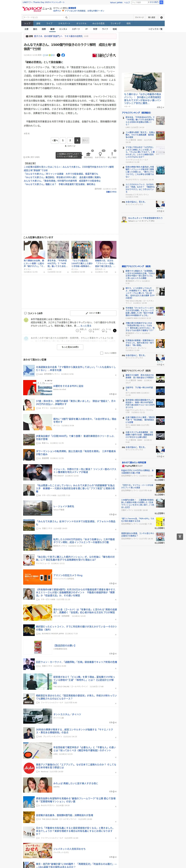186x868 pixels.
Task: Open the マイページ link
Action: 139,17
